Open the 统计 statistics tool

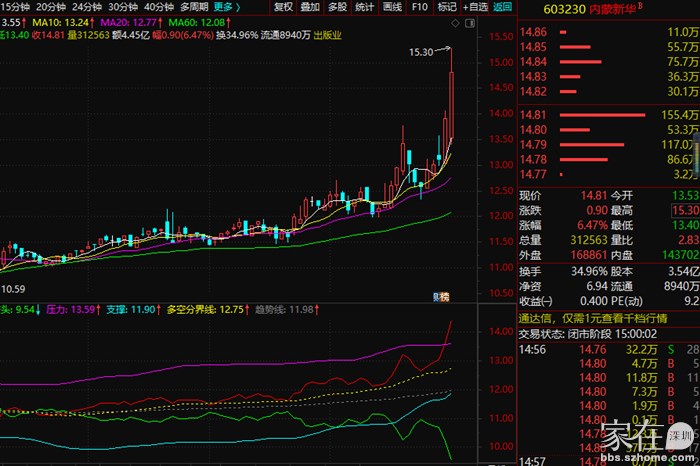coord(365,6)
